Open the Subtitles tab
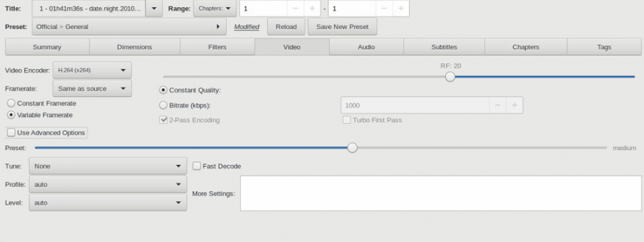Viewport: 644px width, 242px height. point(444,47)
